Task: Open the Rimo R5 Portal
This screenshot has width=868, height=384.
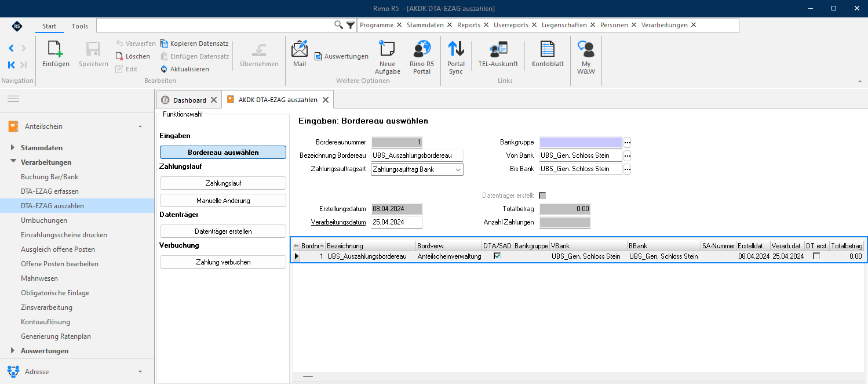Action: pos(422,57)
